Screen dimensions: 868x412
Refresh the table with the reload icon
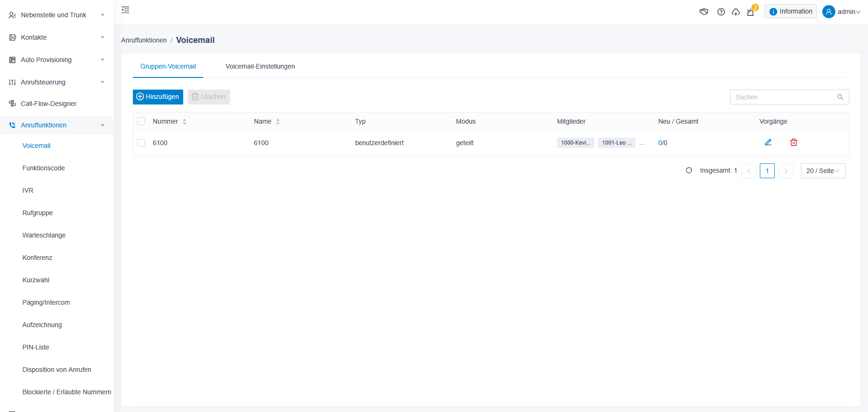689,170
